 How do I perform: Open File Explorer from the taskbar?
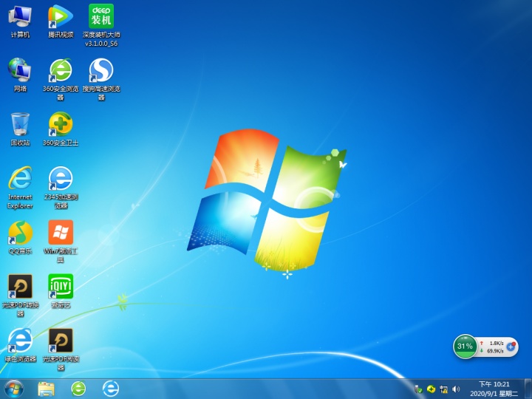point(46,389)
